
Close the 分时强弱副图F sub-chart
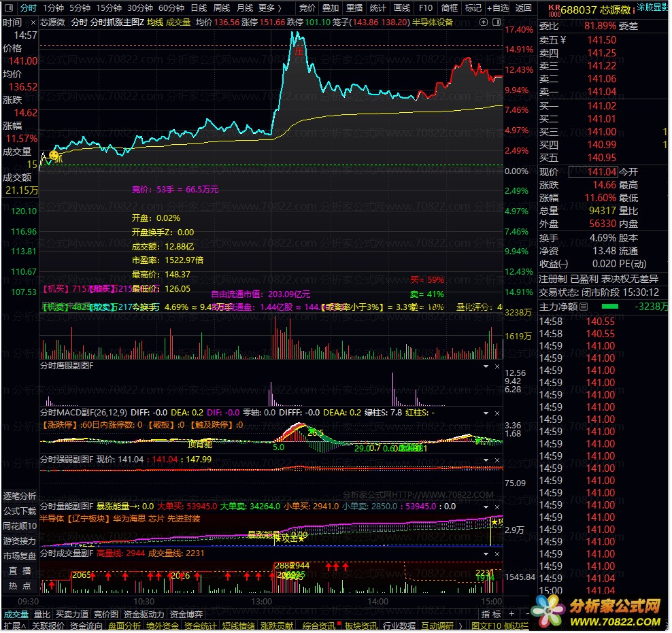click(499, 461)
